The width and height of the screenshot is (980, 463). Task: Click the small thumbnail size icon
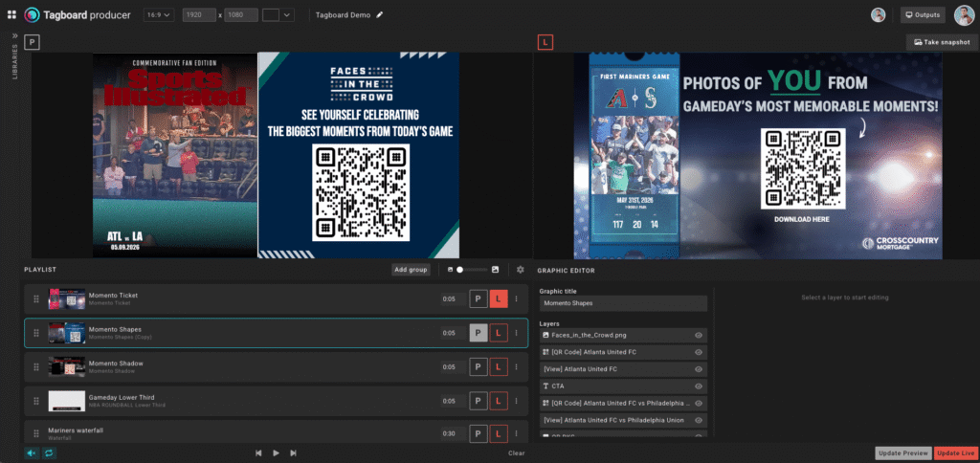450,270
